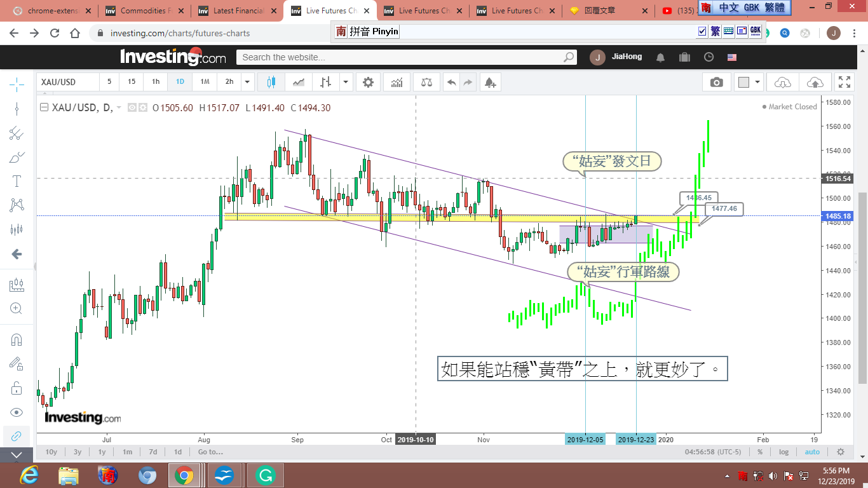Viewport: 868px width, 488px height.
Task: Select the Text tool in left sidebar
Action: 17,181
